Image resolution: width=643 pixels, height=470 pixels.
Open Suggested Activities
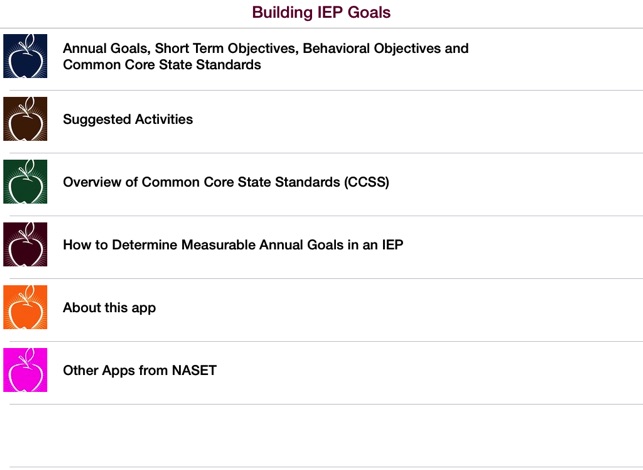(x=322, y=122)
